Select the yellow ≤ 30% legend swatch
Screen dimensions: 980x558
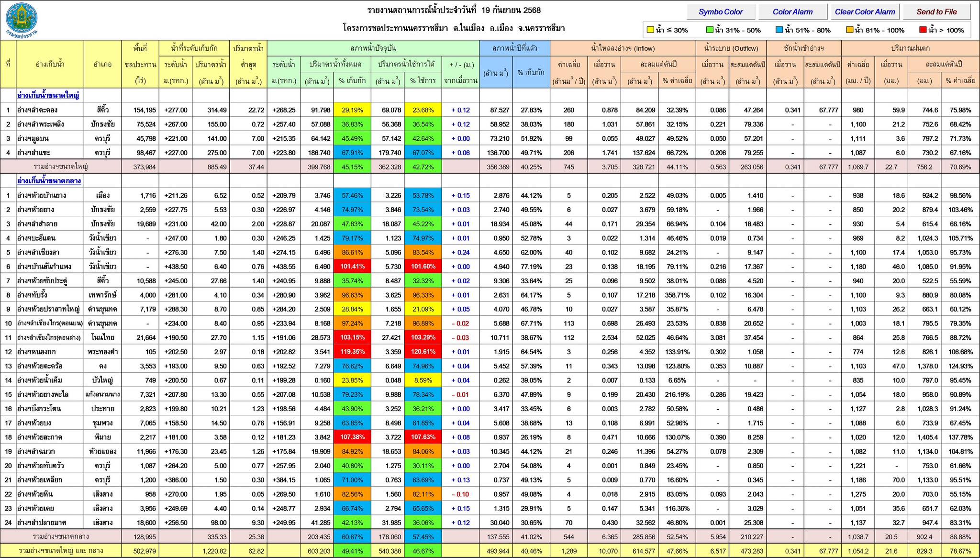point(650,30)
